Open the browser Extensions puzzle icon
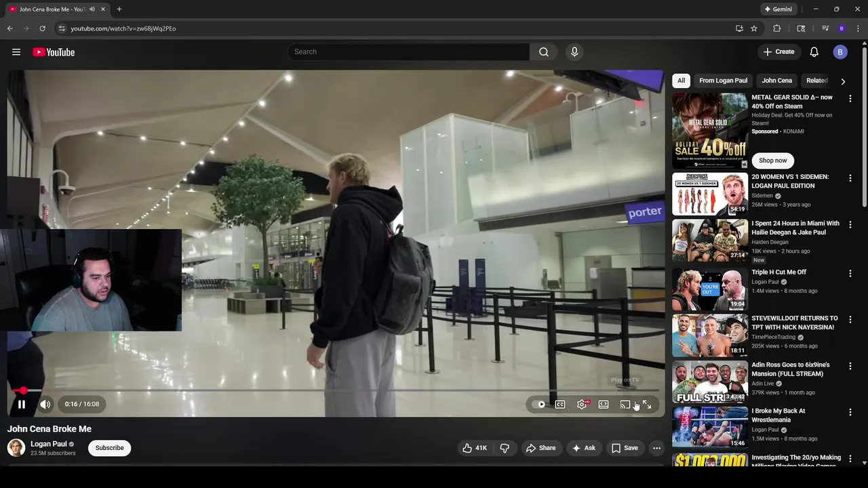The width and height of the screenshot is (868, 488). (777, 28)
